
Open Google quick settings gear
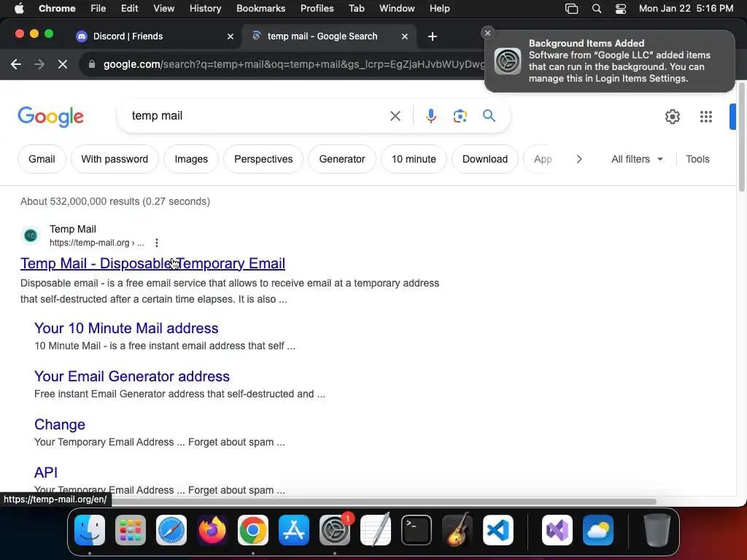tap(672, 117)
